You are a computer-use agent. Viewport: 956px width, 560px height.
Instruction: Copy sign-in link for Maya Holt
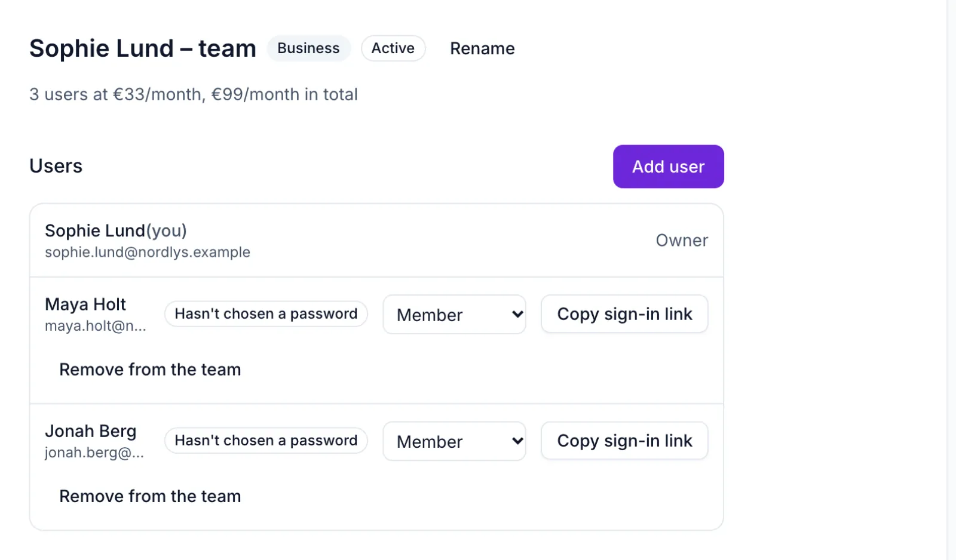pos(624,314)
